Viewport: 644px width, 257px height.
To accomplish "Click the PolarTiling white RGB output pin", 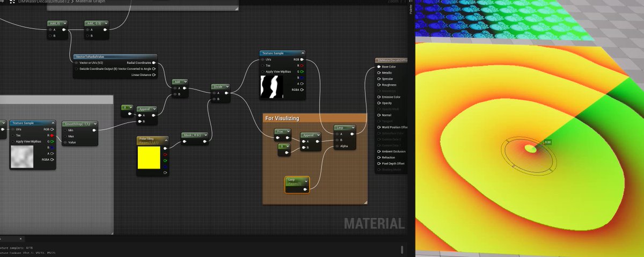I will (165, 148).
